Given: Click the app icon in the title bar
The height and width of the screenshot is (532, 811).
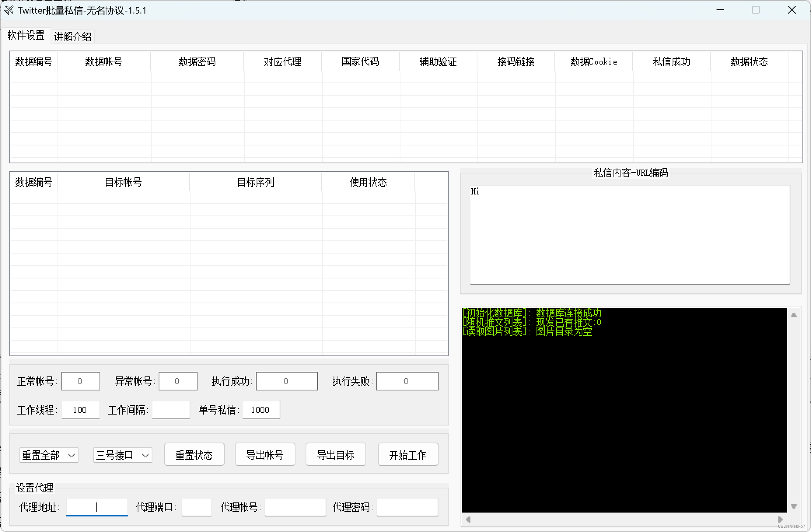Looking at the screenshot, I should coord(8,10).
